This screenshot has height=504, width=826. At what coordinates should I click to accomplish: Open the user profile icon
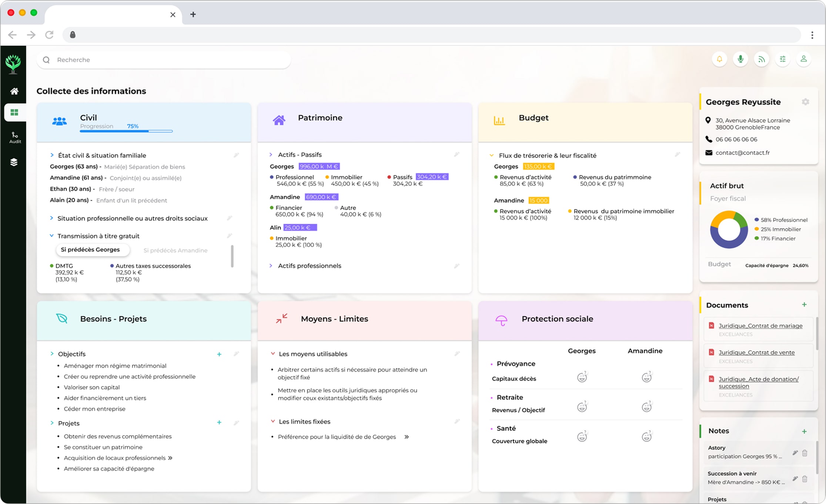tap(804, 59)
